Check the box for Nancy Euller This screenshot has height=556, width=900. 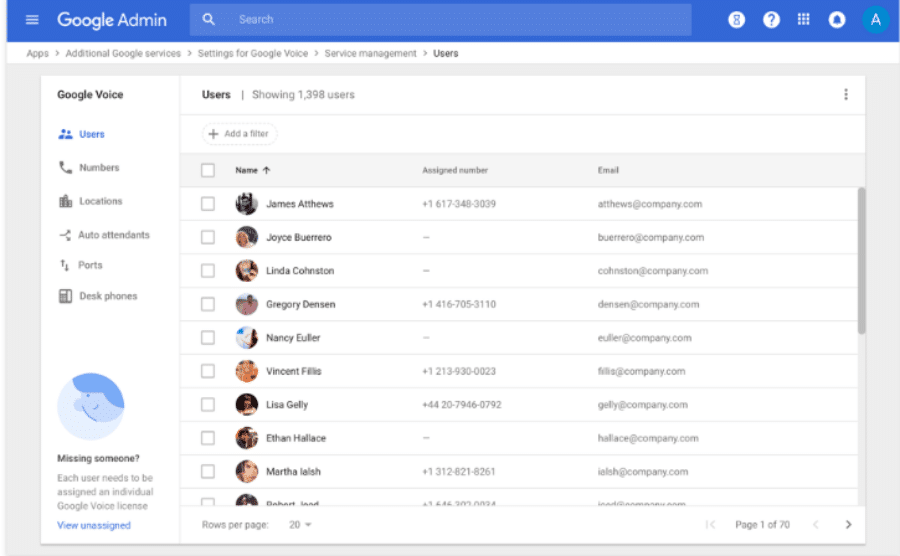tap(208, 338)
